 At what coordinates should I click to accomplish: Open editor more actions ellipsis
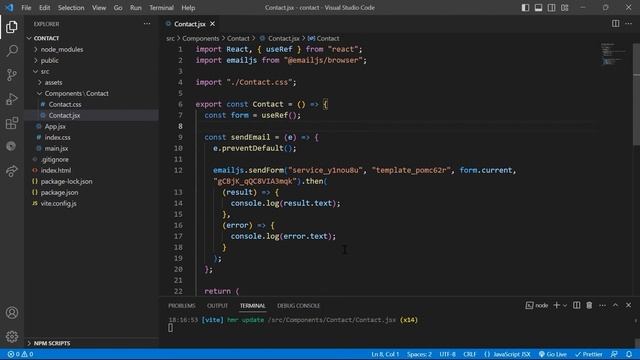pos(629,24)
